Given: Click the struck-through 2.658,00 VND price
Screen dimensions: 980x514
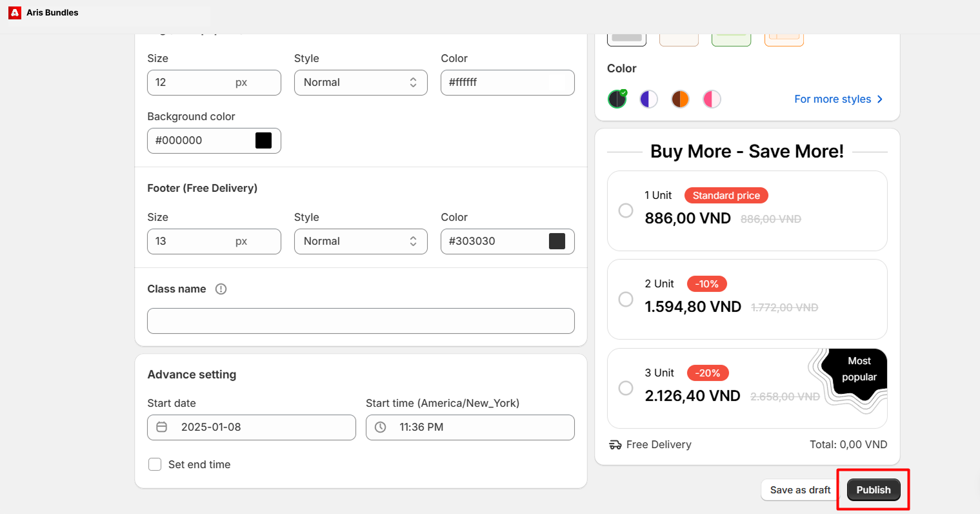Looking at the screenshot, I should click(x=785, y=397).
